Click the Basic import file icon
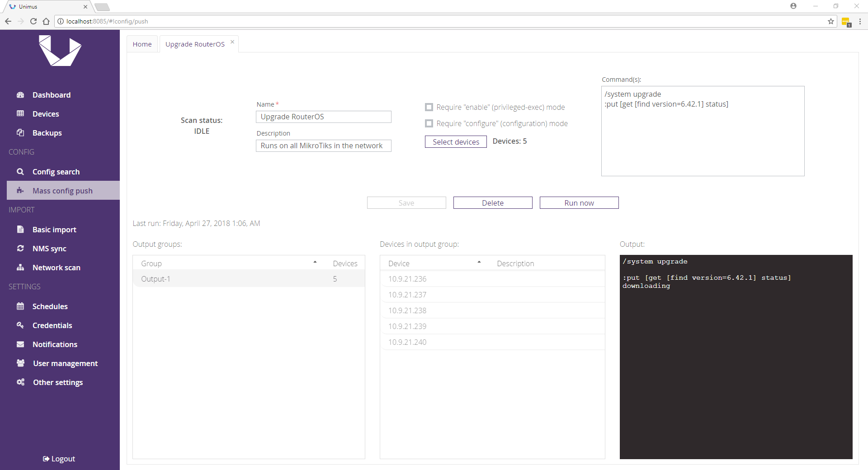 coord(20,229)
